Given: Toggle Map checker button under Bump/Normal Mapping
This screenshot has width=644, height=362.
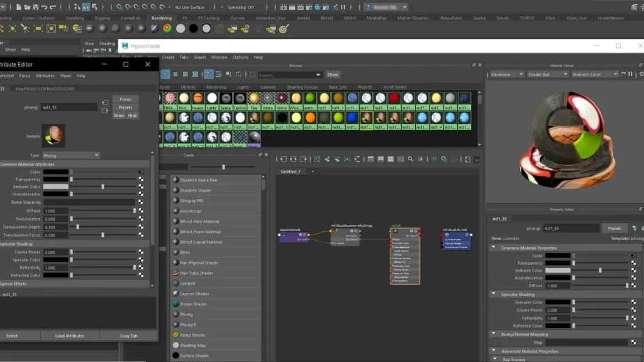Looking at the screenshot, I should tap(634, 343).
